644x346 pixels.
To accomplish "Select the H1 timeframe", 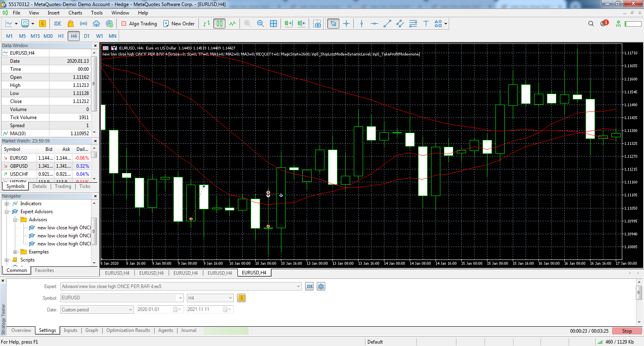I will coord(61,36).
